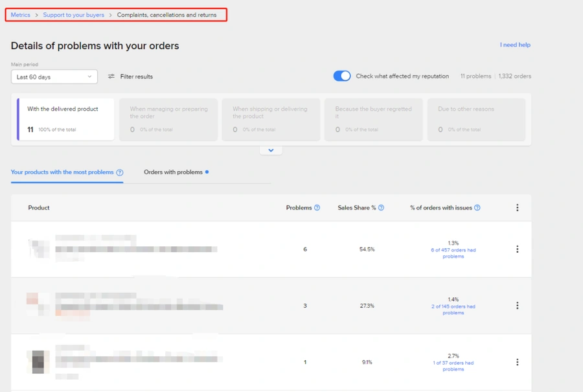Select When shipping or delivering the product card
This screenshot has width=583, height=392.
click(x=271, y=119)
